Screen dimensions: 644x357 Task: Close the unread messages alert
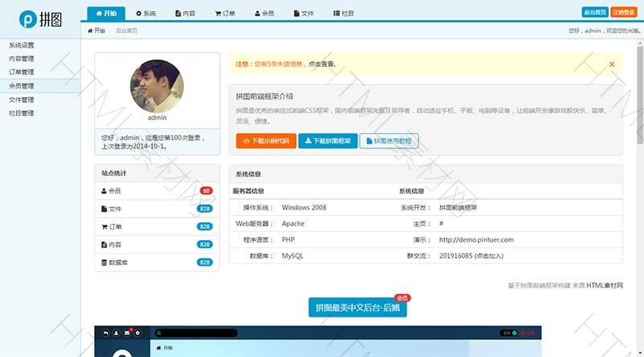[x=611, y=64]
